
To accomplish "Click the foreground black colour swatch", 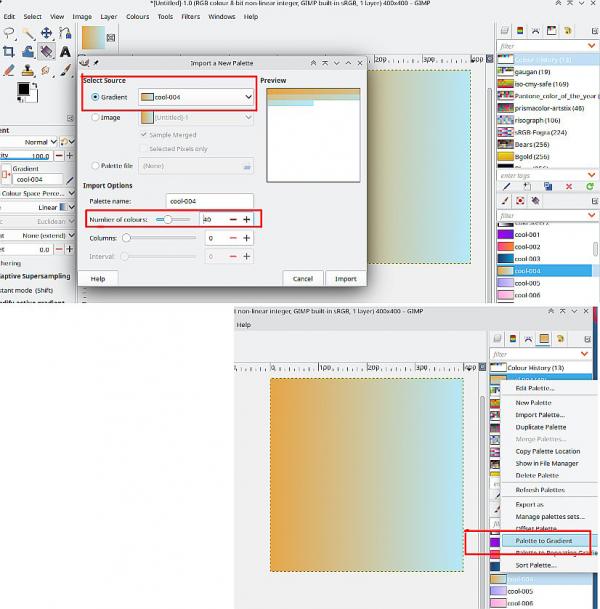I will [x=23, y=89].
